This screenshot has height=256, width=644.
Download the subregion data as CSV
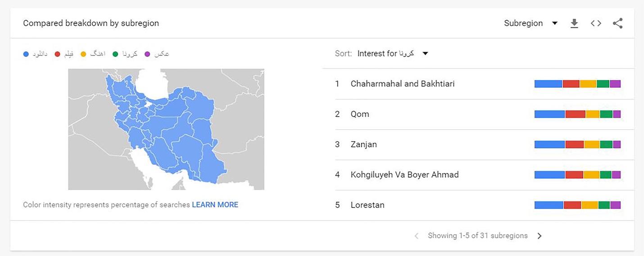pyautogui.click(x=574, y=23)
